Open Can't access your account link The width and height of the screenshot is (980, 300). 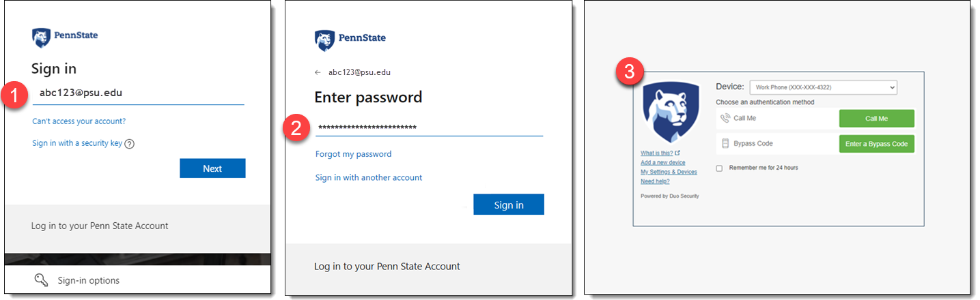pos(79,121)
